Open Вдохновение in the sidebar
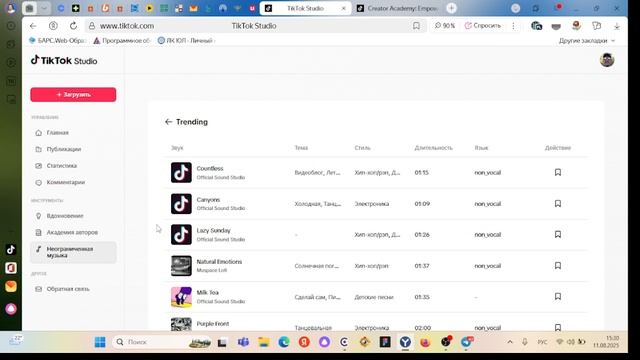640x360 pixels. pos(64,216)
